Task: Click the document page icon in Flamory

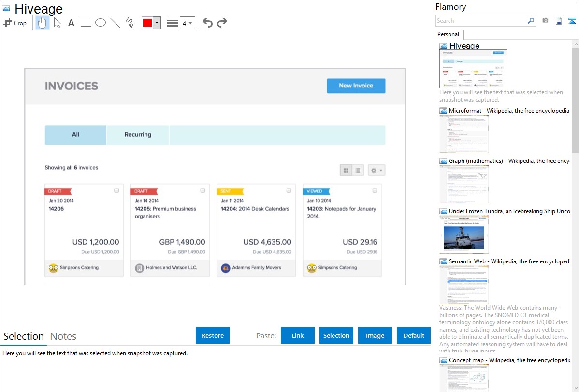Action: click(559, 21)
